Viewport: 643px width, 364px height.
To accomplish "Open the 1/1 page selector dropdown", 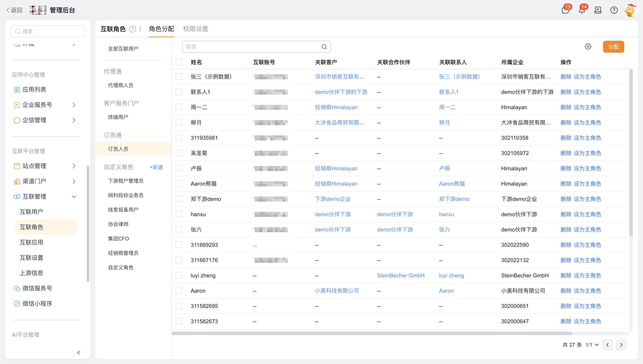I will (x=592, y=345).
